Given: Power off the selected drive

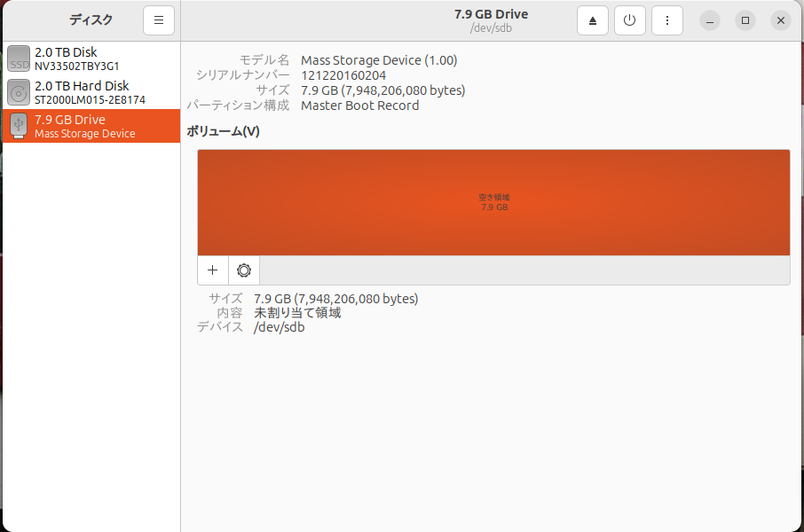Looking at the screenshot, I should click(x=630, y=20).
